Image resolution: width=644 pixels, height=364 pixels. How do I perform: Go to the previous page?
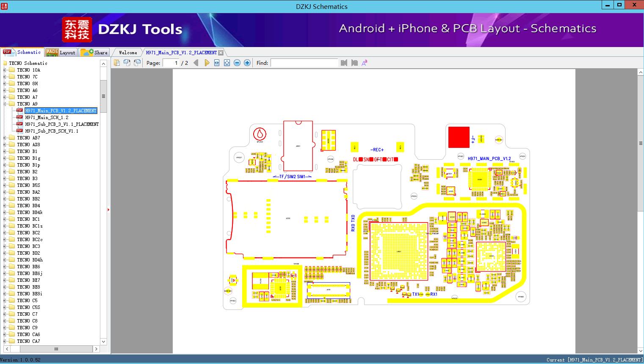coord(196,63)
